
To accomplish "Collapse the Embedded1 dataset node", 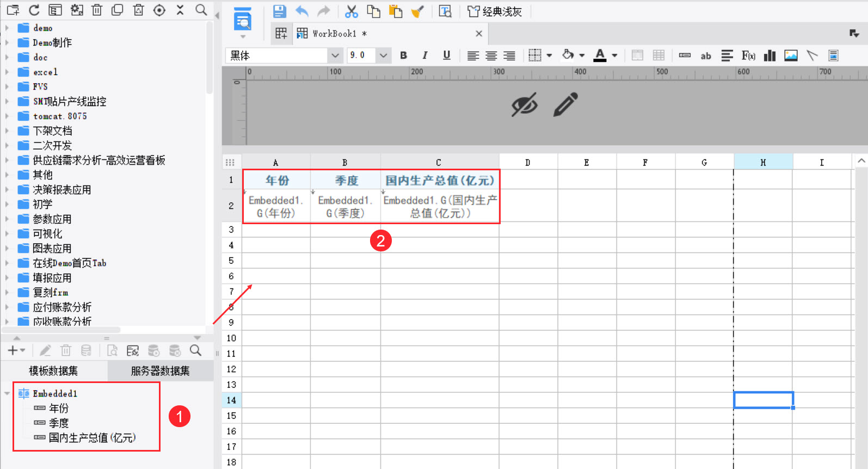I will click(7, 393).
